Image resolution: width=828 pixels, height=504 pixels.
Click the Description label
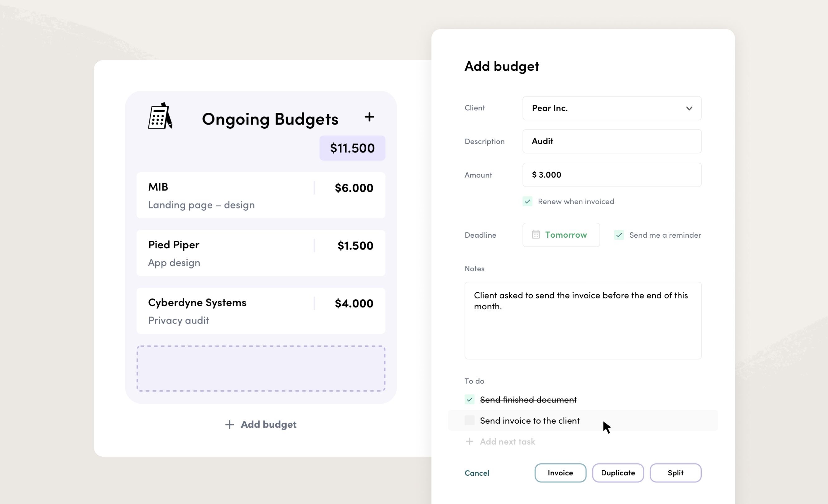tap(484, 141)
